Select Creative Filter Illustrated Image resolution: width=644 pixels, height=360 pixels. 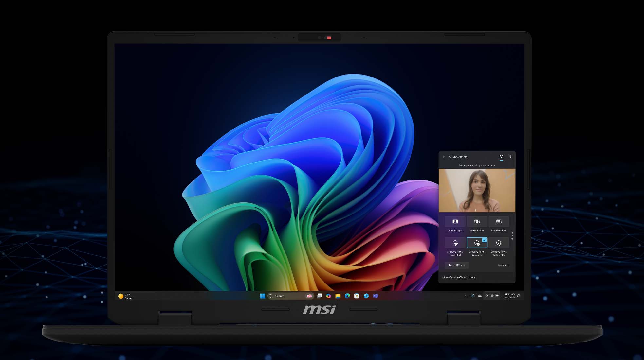(x=455, y=243)
